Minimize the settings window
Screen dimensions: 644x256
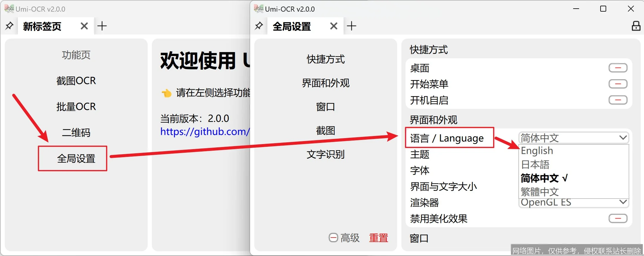point(576,9)
